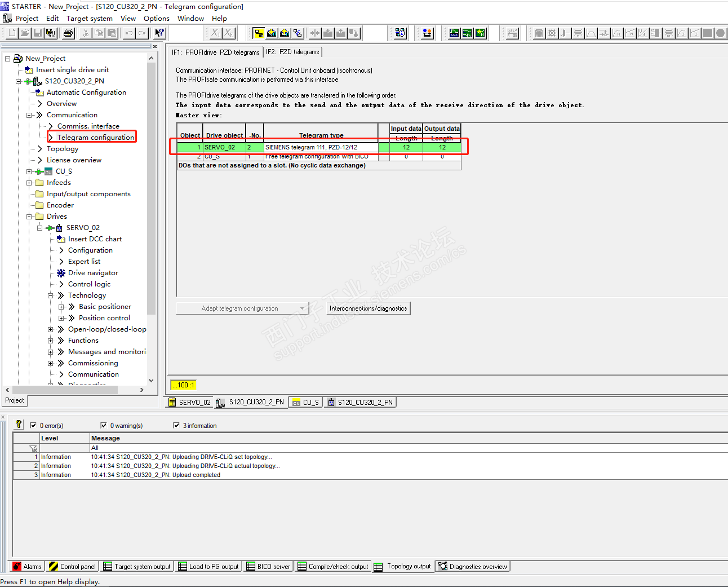Toggle the 3 information checkbox

(176, 426)
